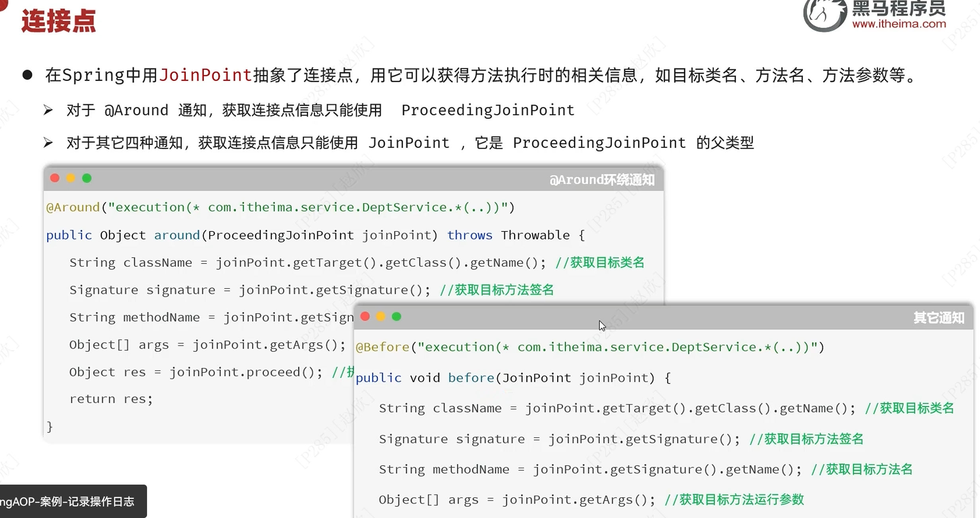
Task: Click the arrow bullet before 对于其它四种通知
Action: 48,143
